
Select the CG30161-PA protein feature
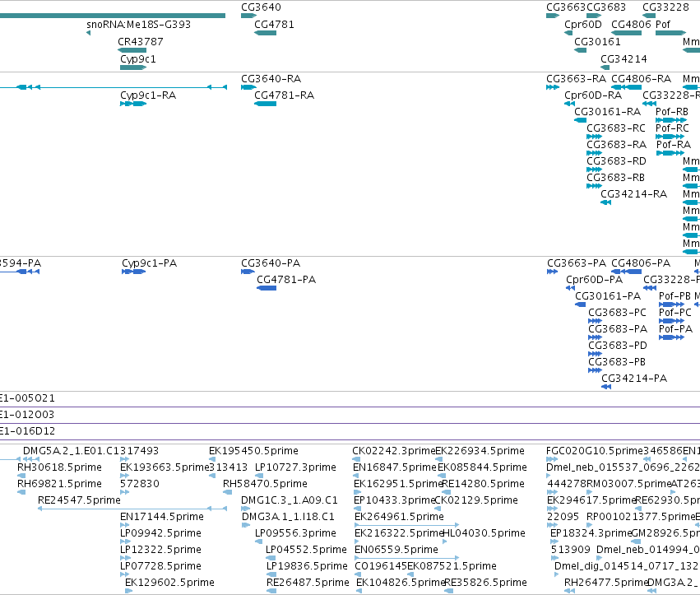tap(581, 304)
